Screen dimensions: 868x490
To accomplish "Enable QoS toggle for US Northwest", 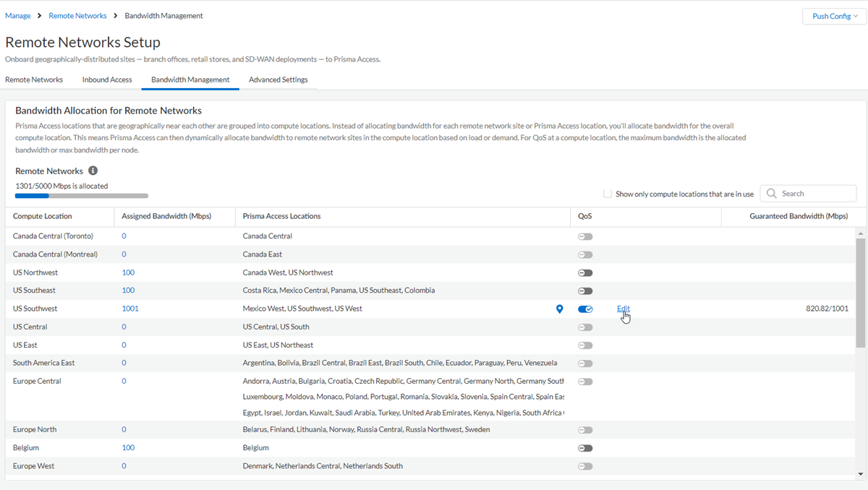I will pyautogui.click(x=585, y=273).
